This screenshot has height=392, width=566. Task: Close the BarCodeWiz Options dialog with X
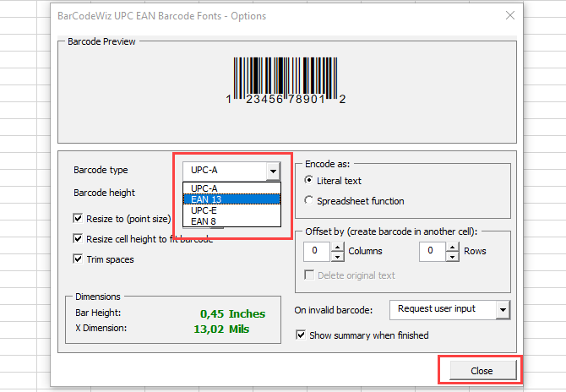coord(510,15)
